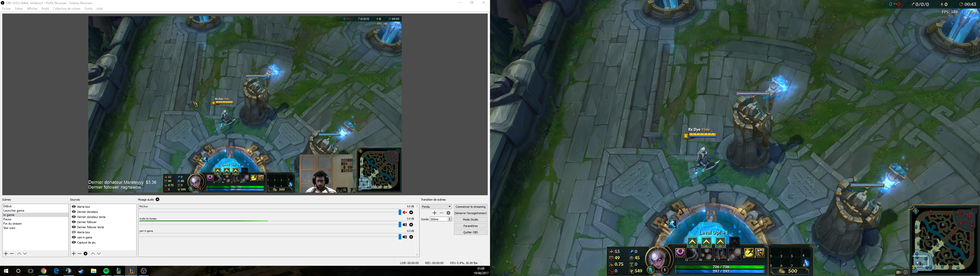The image size is (980, 276).
Task: Level up the W ability in the game
Action: (706, 242)
